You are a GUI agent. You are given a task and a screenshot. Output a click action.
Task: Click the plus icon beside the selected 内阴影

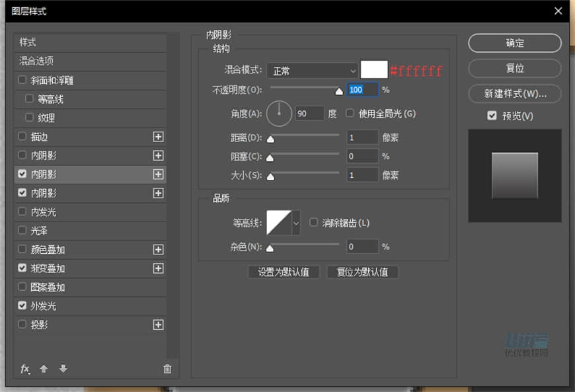click(x=159, y=174)
